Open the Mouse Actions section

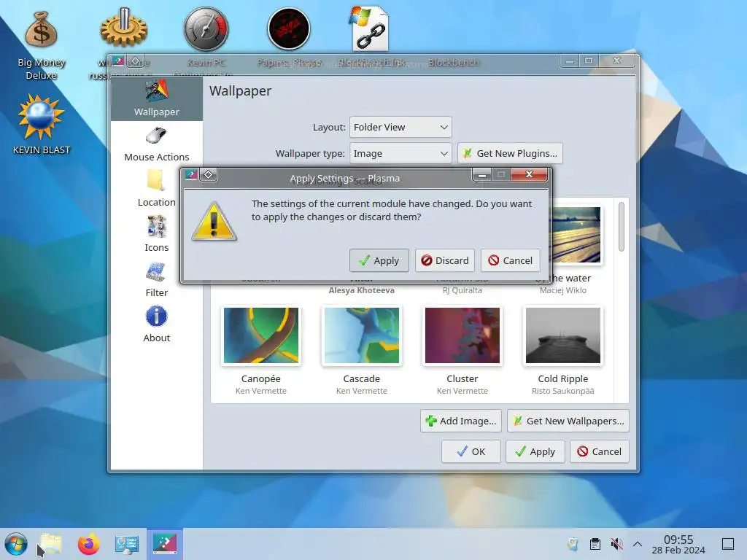coord(157,144)
